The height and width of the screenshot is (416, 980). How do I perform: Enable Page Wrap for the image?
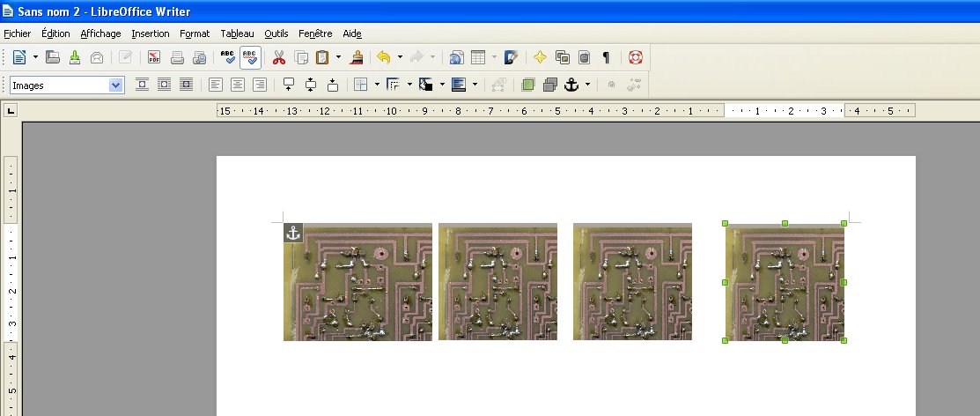point(164,85)
